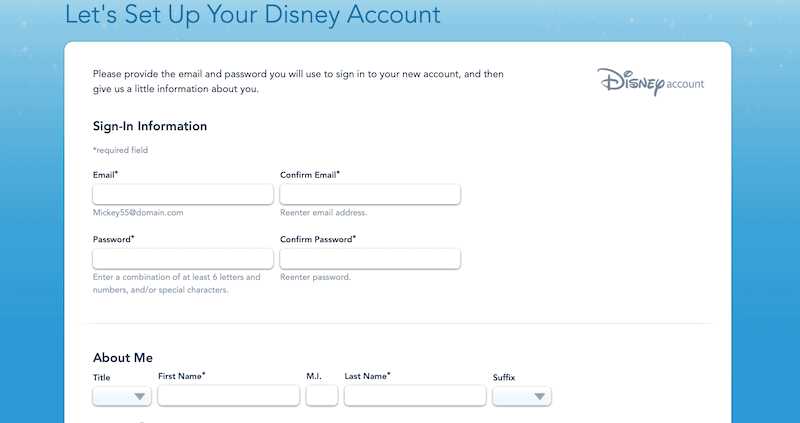This screenshot has height=423, width=800.
Task: Open the Title dropdown
Action: [122, 396]
